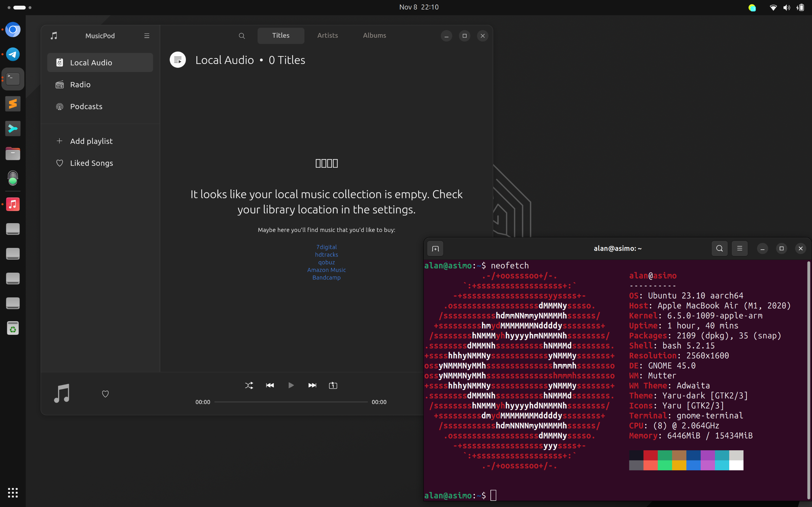
Task: Expand Add playlist in the sidebar
Action: tap(91, 141)
